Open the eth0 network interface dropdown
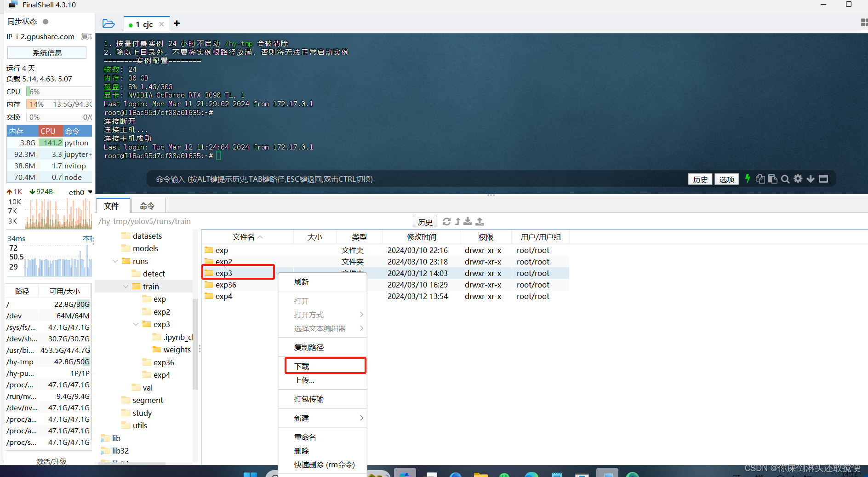 click(90, 192)
